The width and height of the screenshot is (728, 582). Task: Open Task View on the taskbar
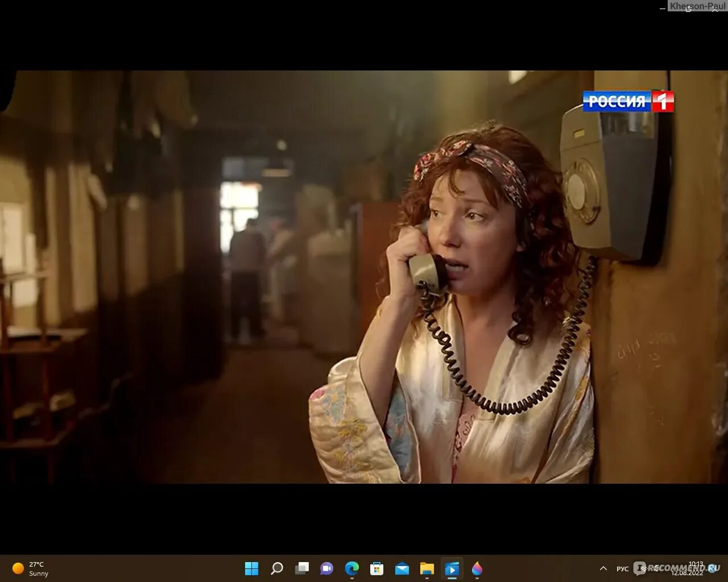[x=302, y=568]
